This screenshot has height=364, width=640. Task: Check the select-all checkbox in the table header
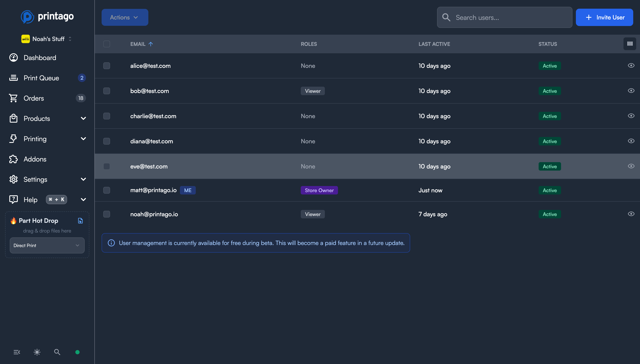[x=107, y=44]
